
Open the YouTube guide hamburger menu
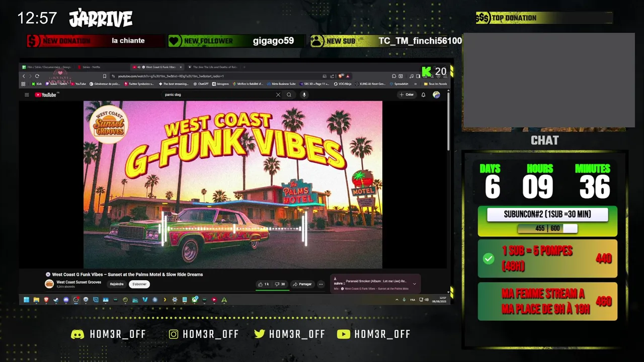coord(27,95)
